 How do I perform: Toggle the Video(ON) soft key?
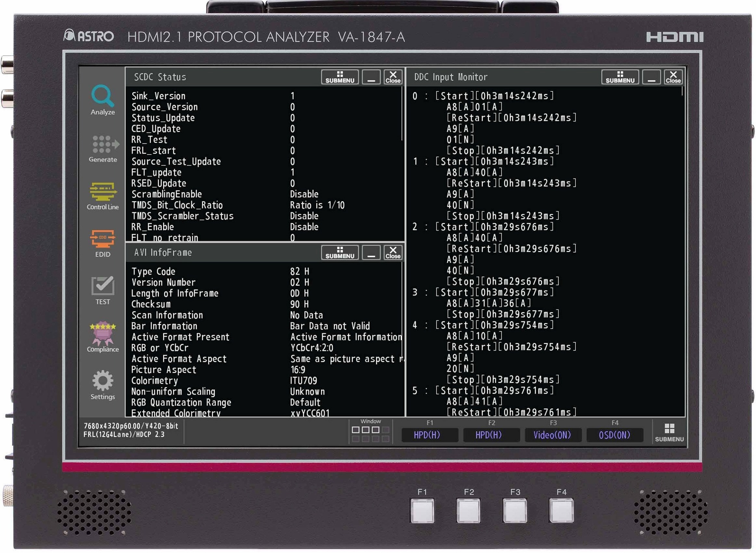pyautogui.click(x=553, y=435)
